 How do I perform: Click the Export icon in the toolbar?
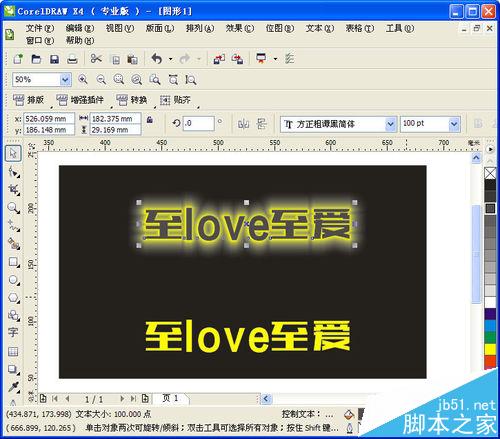237,59
